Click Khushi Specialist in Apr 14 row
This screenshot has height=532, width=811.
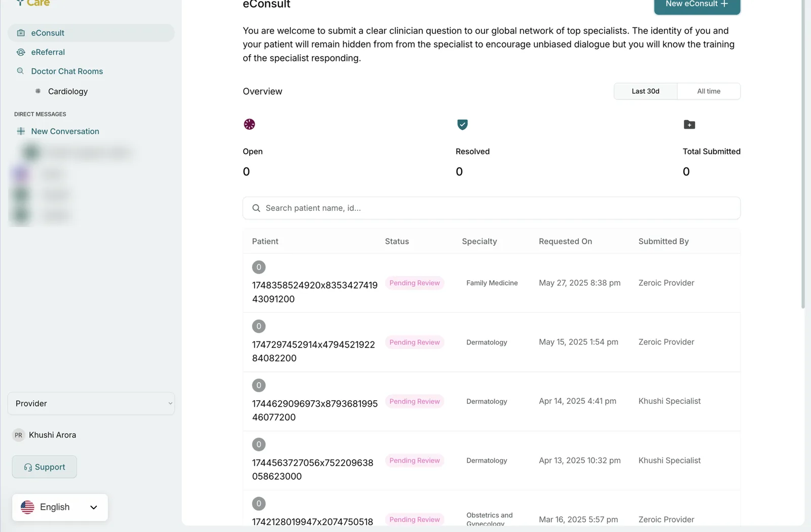670,401
